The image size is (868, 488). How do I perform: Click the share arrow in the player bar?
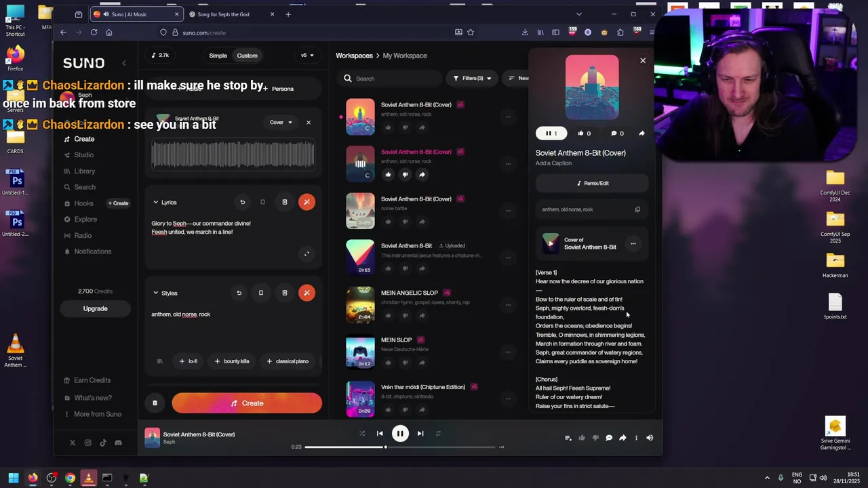click(623, 438)
